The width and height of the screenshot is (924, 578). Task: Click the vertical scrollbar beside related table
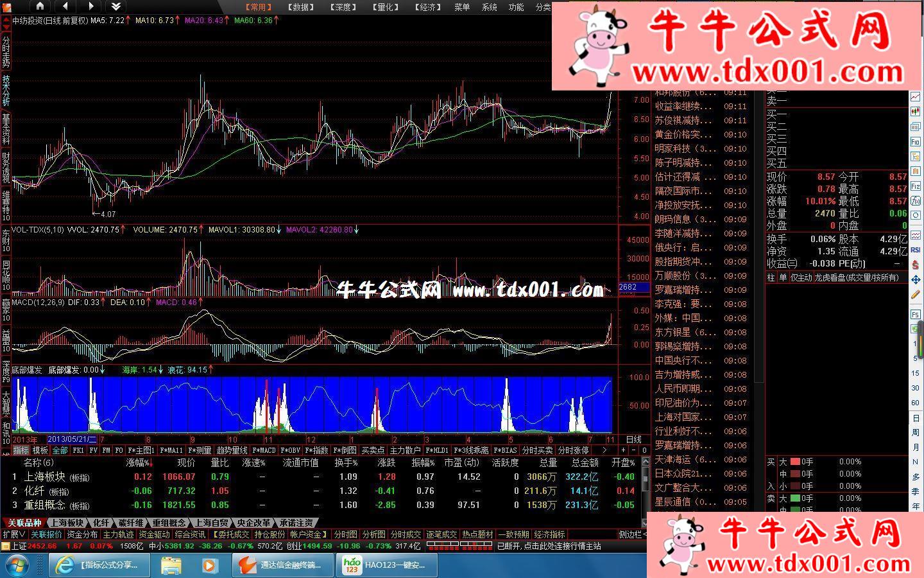pos(646,488)
